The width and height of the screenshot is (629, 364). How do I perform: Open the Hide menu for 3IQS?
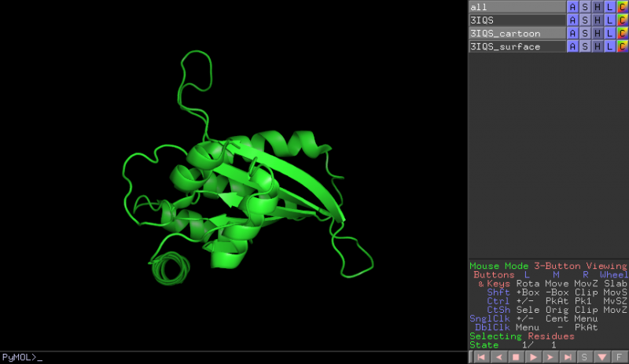point(597,20)
